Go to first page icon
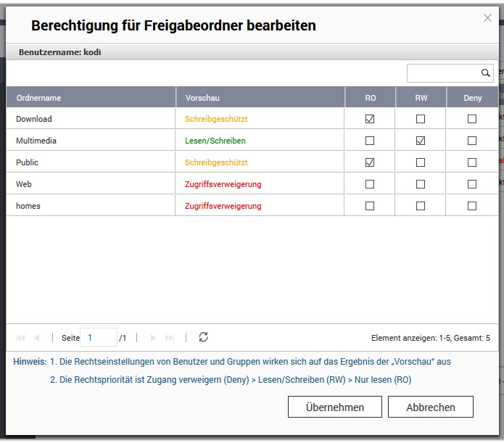This screenshot has height=443, width=504. coord(20,338)
